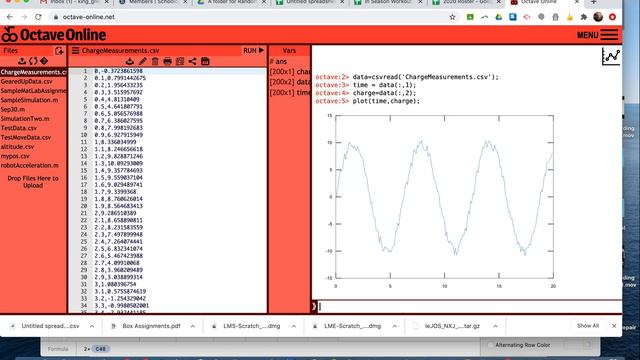Click the Octave Online logo
Screen dimensions: 640x360
[x=53, y=35]
